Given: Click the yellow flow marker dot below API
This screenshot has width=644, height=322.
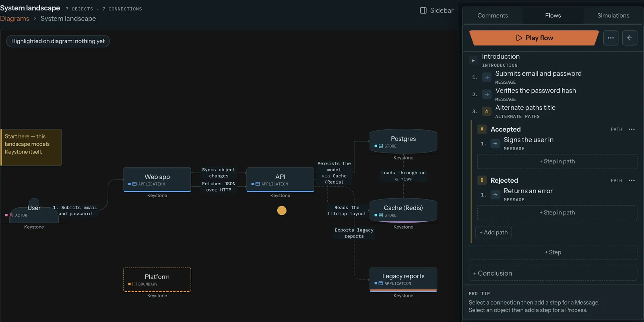Looking at the screenshot, I should tap(282, 211).
